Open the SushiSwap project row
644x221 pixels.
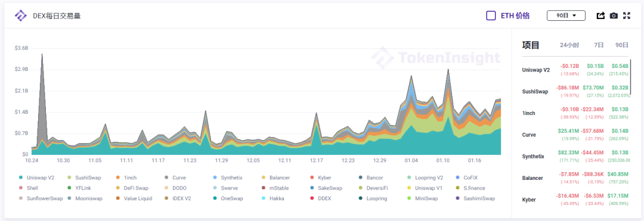(x=575, y=91)
